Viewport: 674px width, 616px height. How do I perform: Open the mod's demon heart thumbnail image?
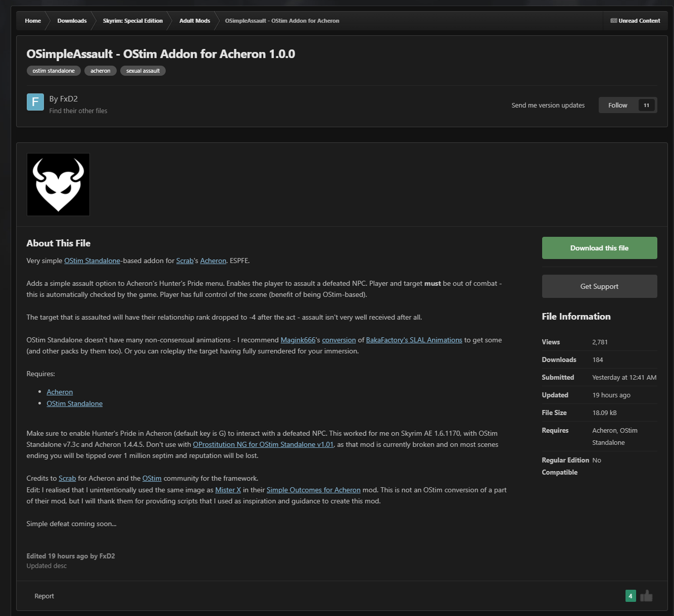coord(58,185)
